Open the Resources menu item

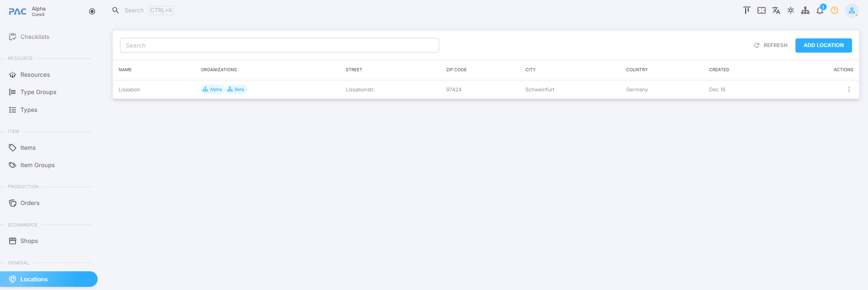click(x=35, y=75)
